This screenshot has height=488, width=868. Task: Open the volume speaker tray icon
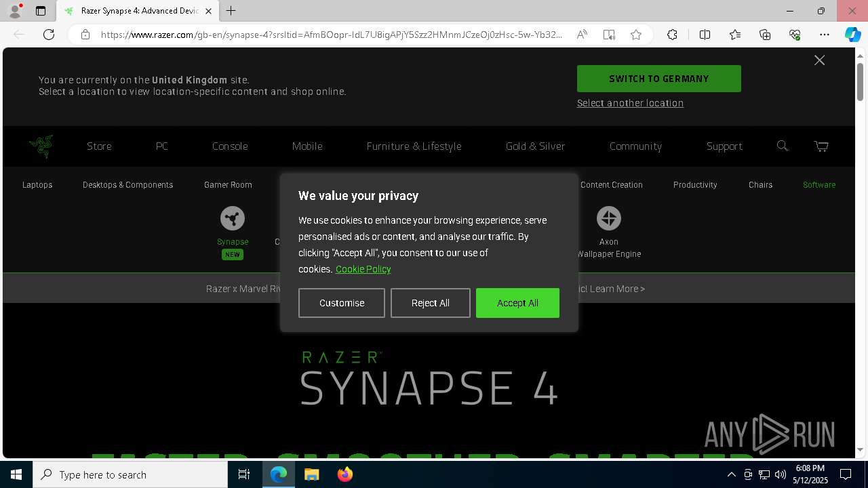[780, 474]
